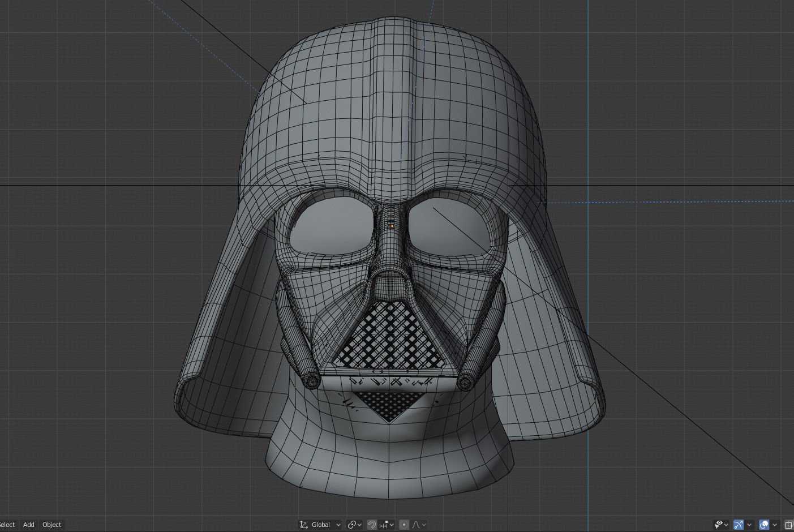
Task: Open gizmo options dropdown arrow
Action: tap(749, 525)
